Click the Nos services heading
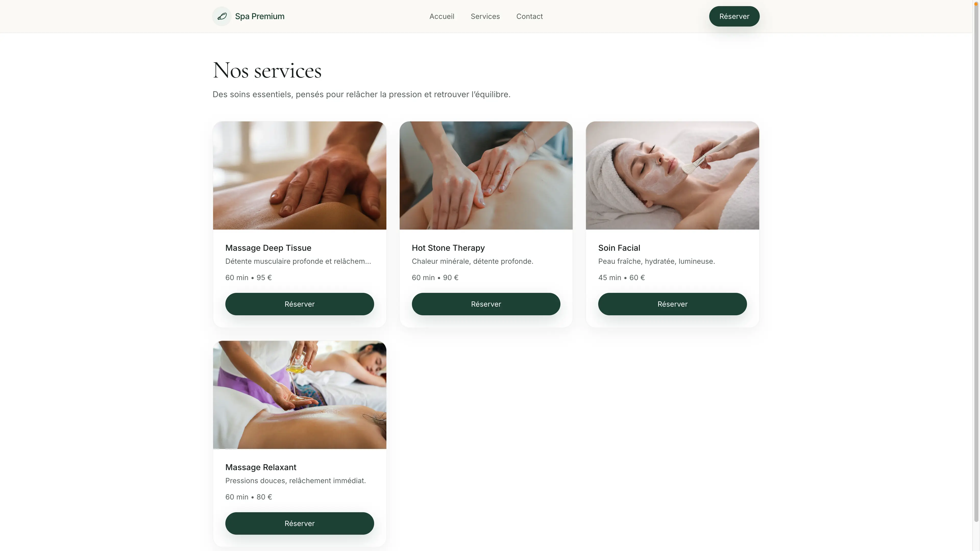This screenshot has height=551, width=980. tap(267, 71)
